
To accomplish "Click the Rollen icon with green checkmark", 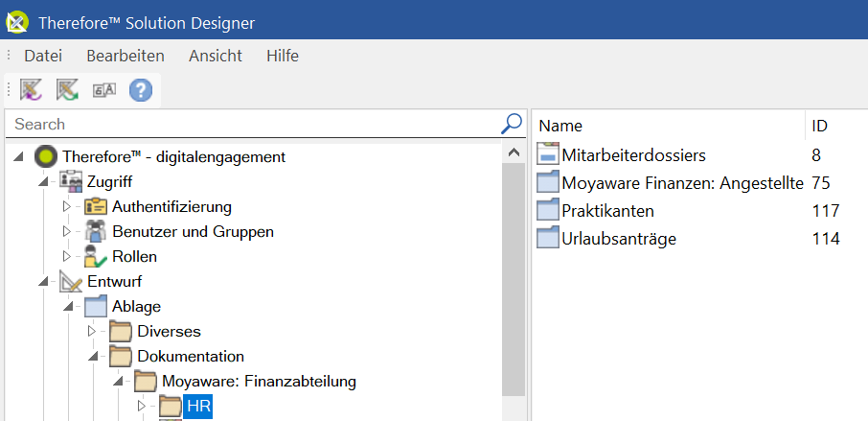I will pos(95,256).
